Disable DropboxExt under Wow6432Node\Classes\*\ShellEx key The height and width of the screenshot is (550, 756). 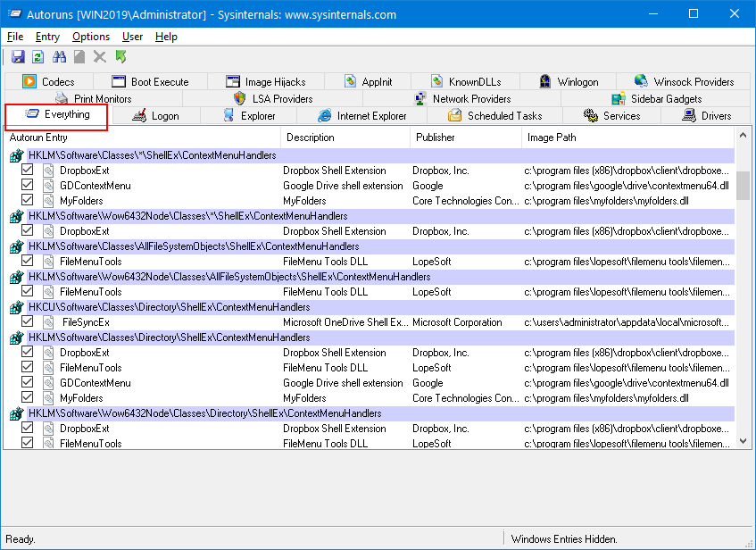pos(28,230)
